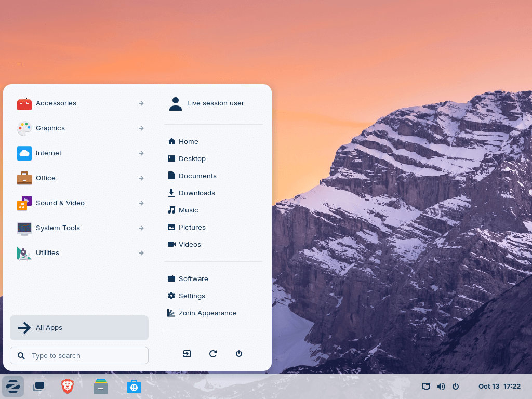
Task: Click the restart icon in the menu
Action: click(212, 354)
